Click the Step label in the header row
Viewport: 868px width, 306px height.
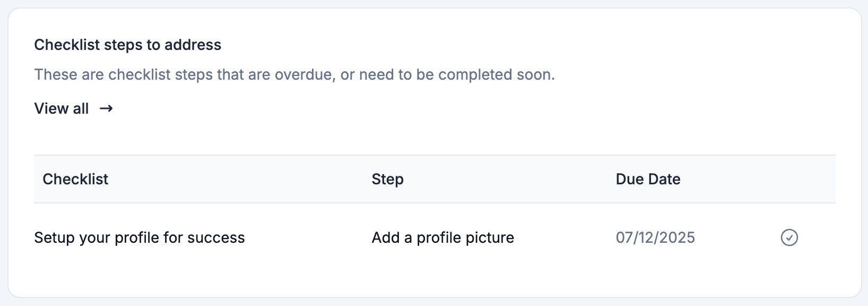(387, 179)
